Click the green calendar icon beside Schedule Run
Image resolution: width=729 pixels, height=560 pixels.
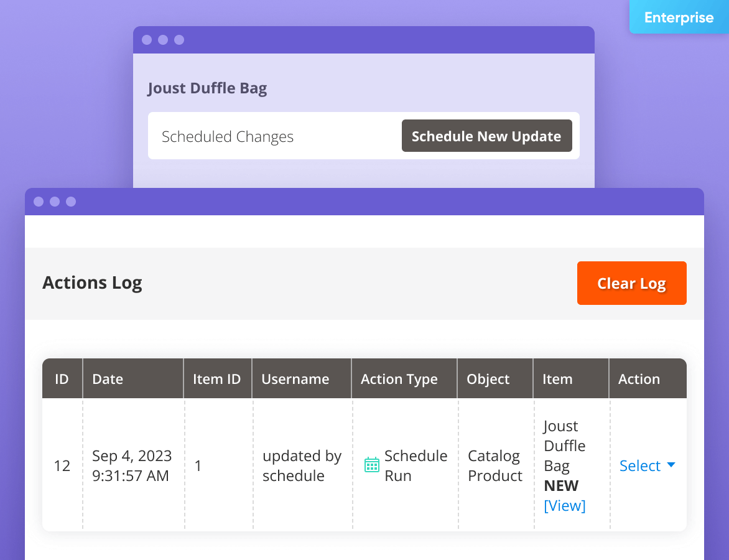pyautogui.click(x=372, y=465)
